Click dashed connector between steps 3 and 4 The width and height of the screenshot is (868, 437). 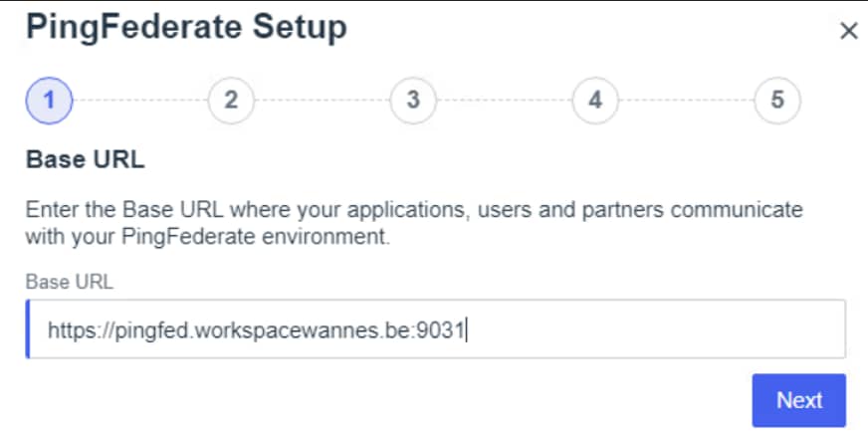click(x=504, y=101)
